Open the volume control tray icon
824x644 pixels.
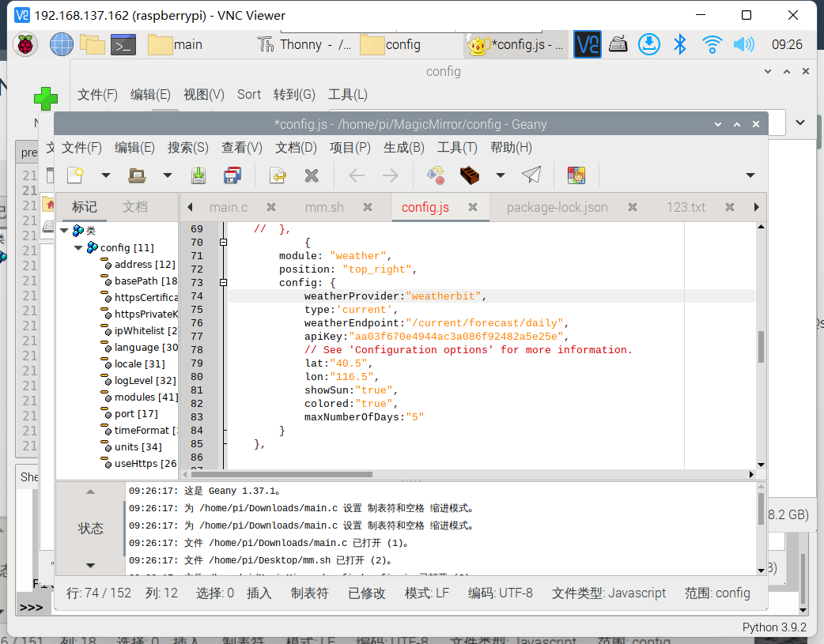click(744, 45)
